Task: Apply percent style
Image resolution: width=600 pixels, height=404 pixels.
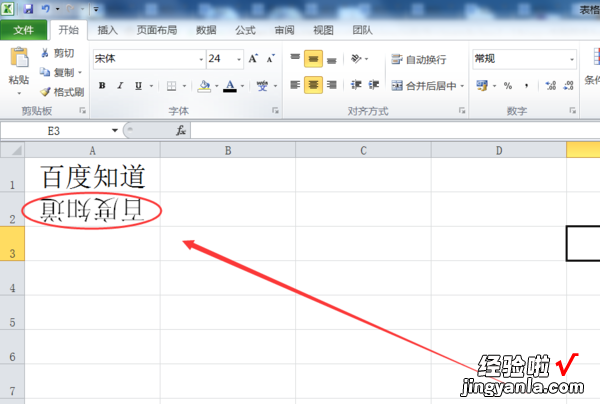Action: (x=508, y=86)
